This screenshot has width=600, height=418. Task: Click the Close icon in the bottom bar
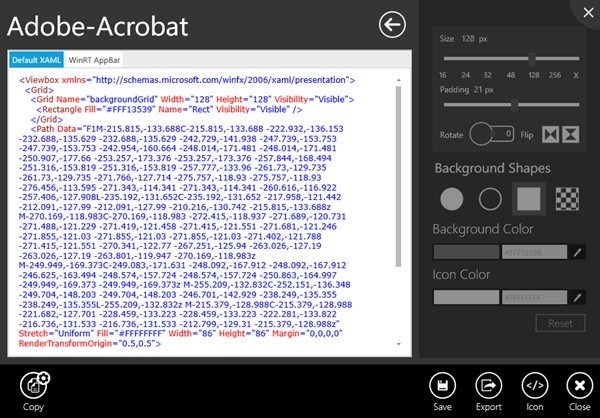pos(580,385)
